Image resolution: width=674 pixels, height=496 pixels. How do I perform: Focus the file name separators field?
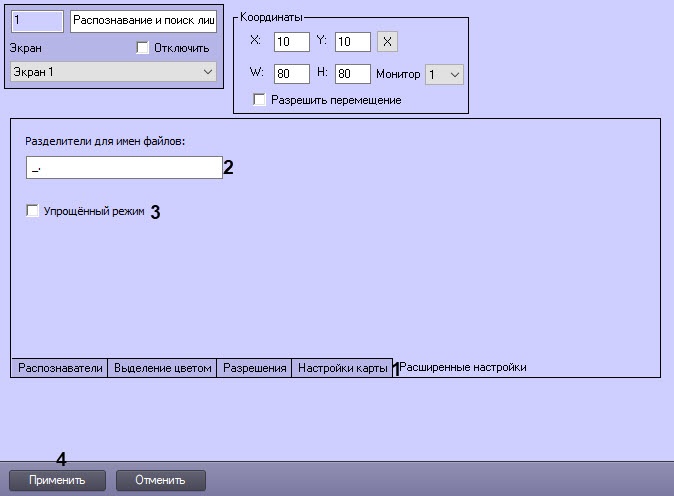(x=124, y=167)
